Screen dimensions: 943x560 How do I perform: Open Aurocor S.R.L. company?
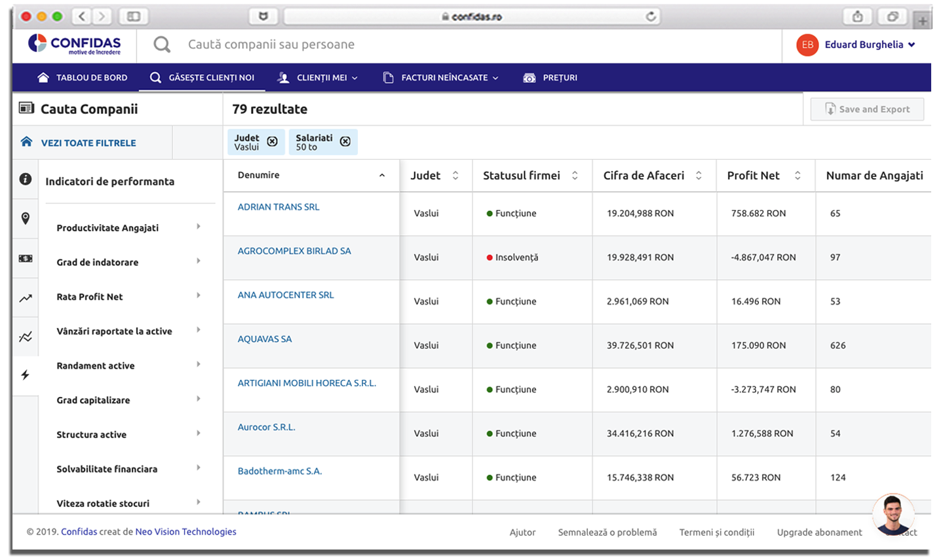pyautogui.click(x=266, y=427)
